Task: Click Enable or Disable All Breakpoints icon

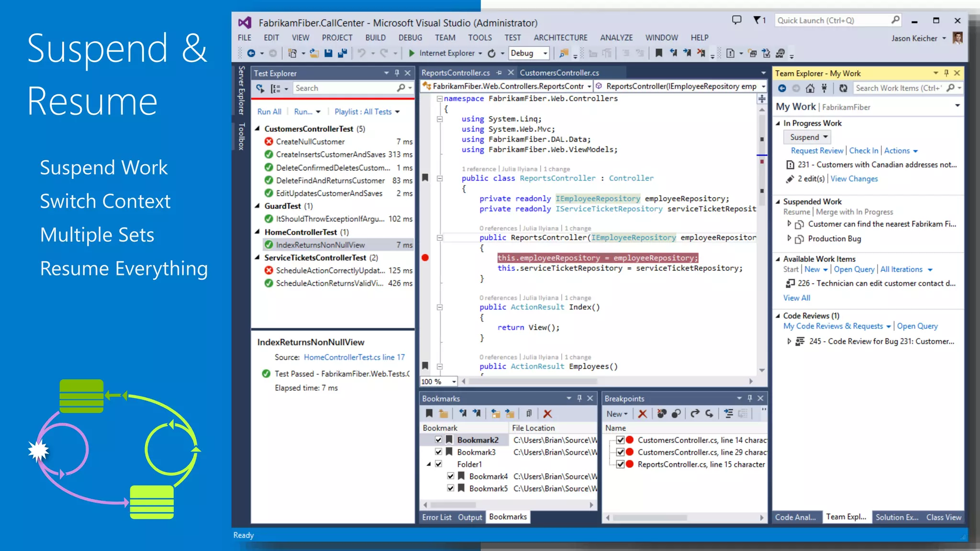Action: click(676, 413)
